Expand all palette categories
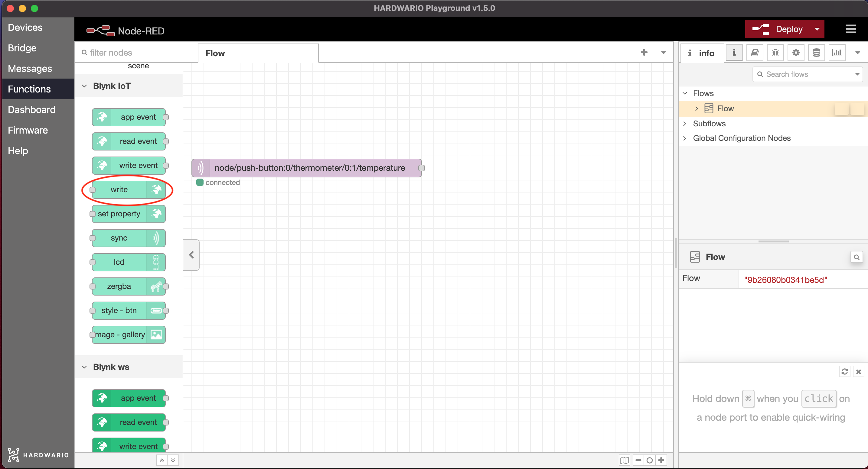The width and height of the screenshot is (868, 469). (173, 460)
